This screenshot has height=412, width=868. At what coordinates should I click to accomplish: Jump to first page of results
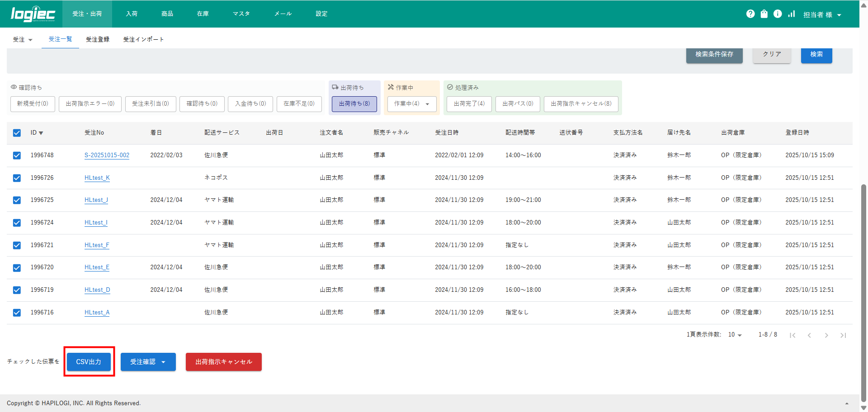pos(793,335)
